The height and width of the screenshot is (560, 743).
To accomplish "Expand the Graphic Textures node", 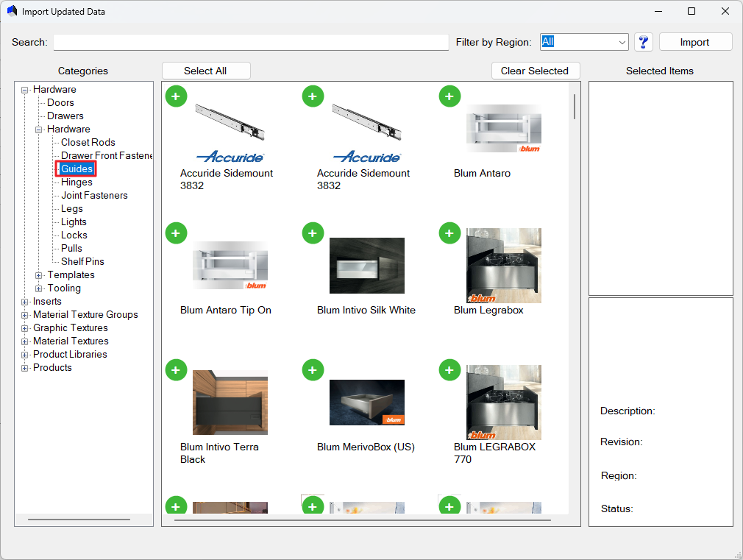I will (x=24, y=329).
